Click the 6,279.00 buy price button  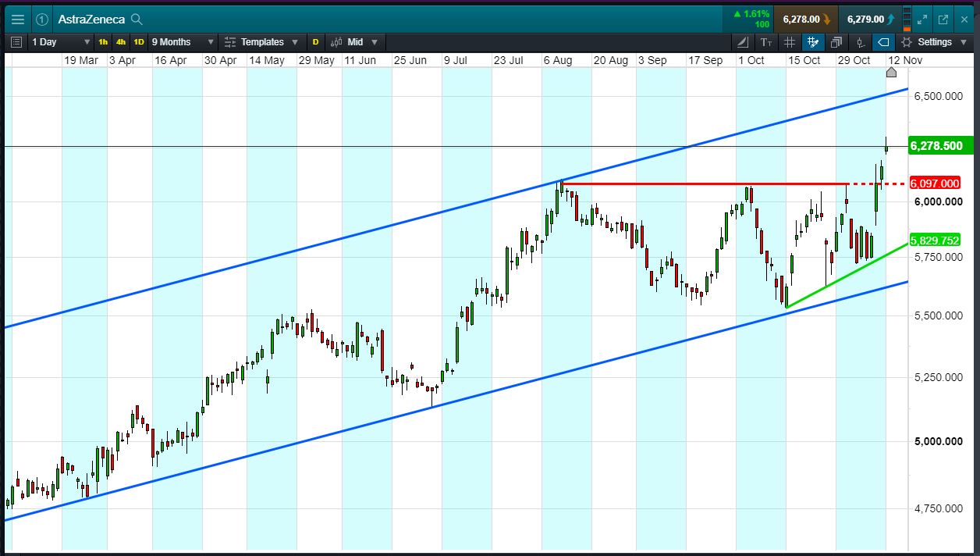[x=871, y=20]
